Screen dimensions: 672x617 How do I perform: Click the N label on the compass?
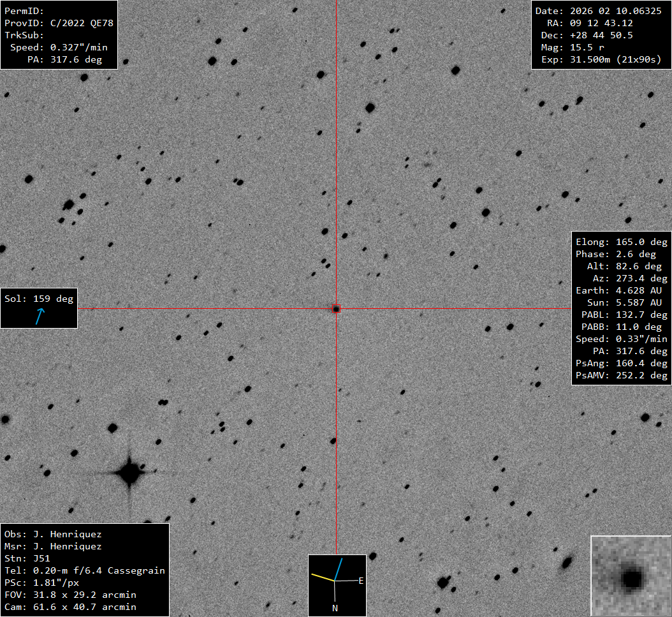335,608
